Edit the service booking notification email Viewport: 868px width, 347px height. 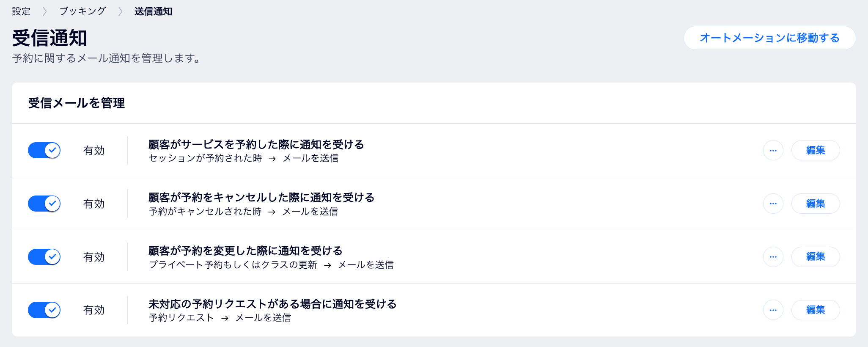816,150
